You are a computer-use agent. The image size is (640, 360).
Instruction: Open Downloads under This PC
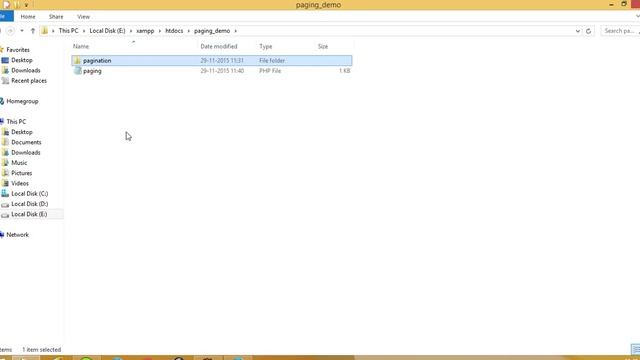[26, 152]
